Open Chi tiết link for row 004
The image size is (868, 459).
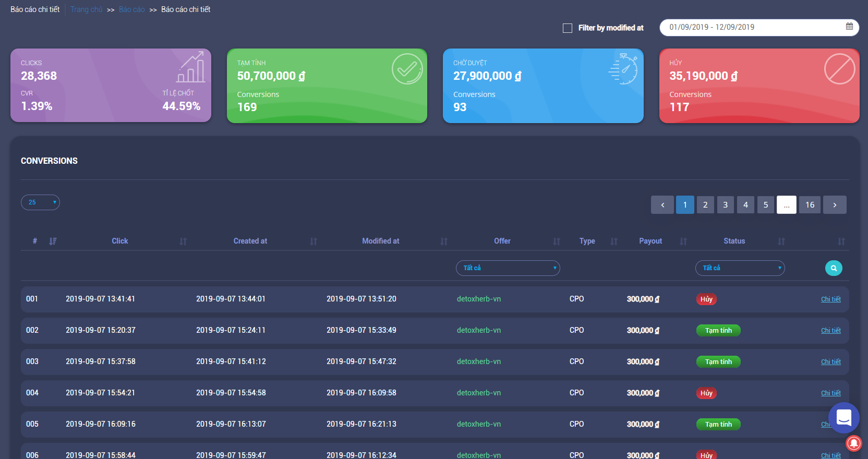point(831,393)
